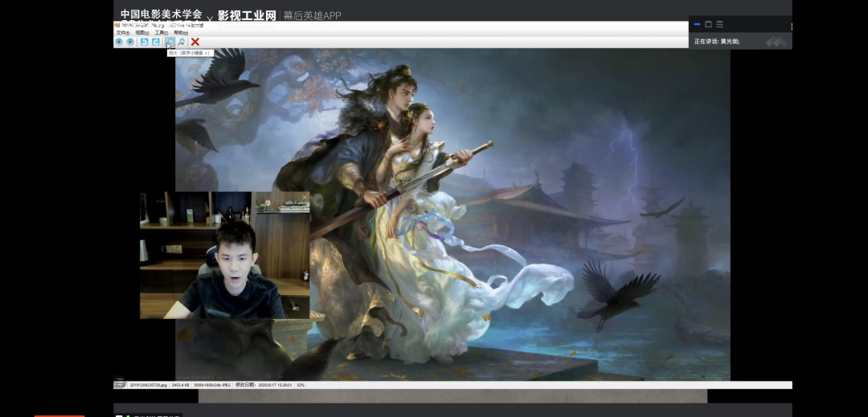Click the 影视工业网 title text
This screenshot has height=417, width=868.
click(246, 15)
